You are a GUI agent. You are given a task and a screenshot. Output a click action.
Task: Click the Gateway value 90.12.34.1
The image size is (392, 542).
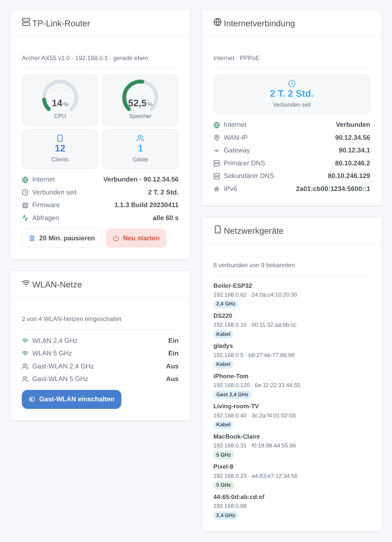click(x=354, y=150)
